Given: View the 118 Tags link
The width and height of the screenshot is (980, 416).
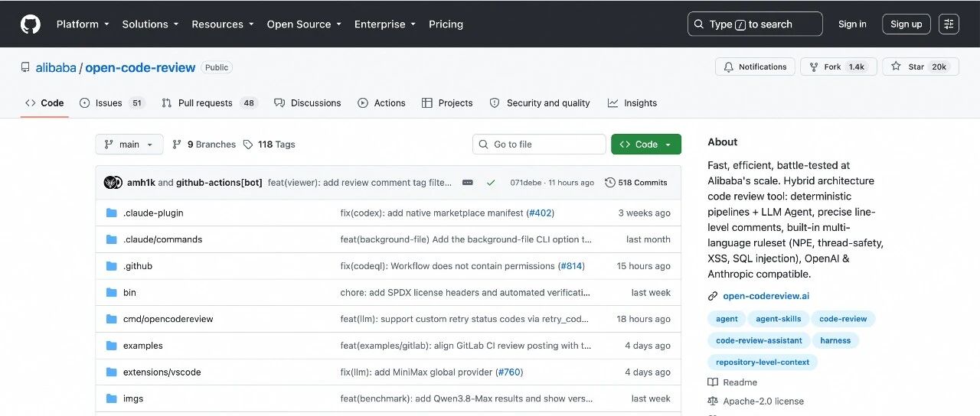Looking at the screenshot, I should click(269, 144).
